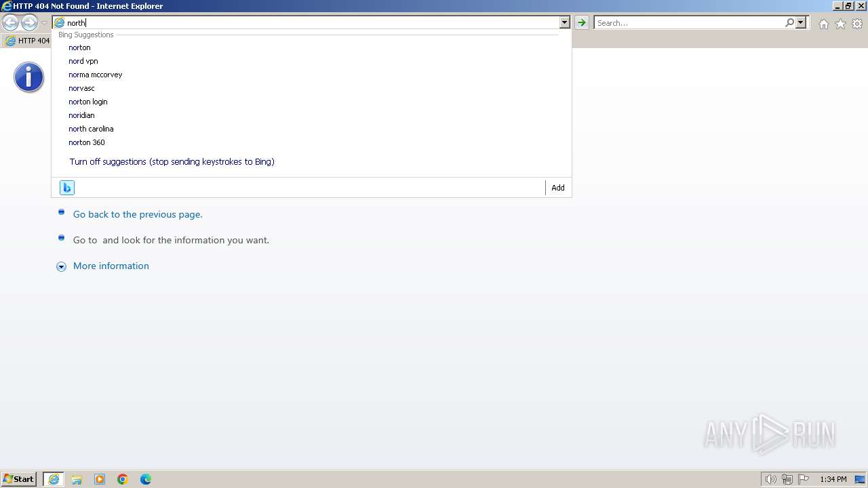
Task: Click the browser Back arrow button
Action: 10,23
